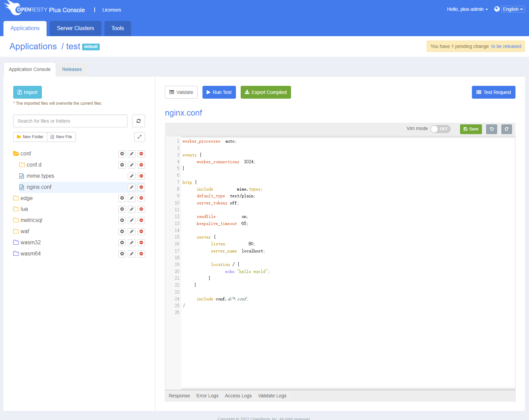Viewport: 529px width, 420px height.
Task: Edit the conf.d folder name
Action: coord(132,165)
